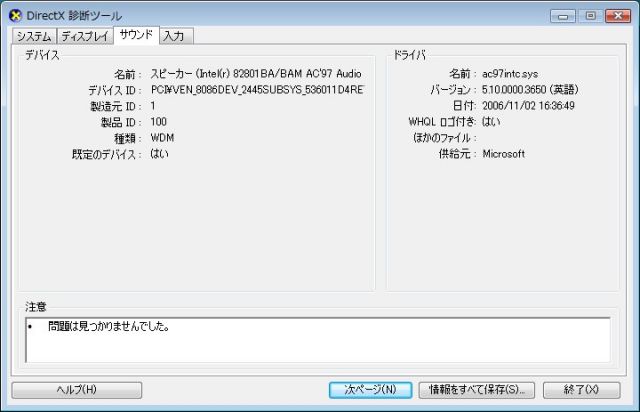Click 情報をすべて保存(S) button
This screenshot has height=412, width=640.
(x=476, y=389)
